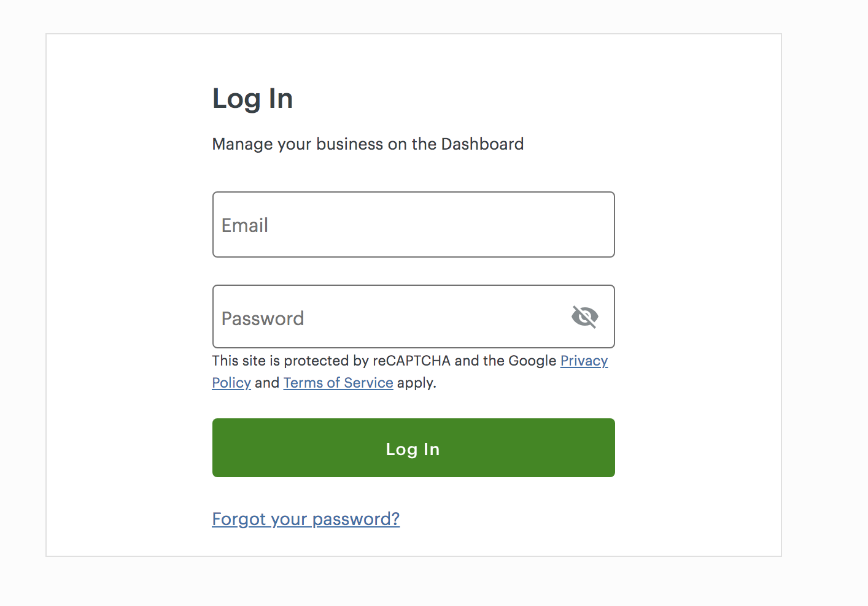The width and height of the screenshot is (868, 606).
Task: Open the Forgot your password link
Action: (x=306, y=519)
